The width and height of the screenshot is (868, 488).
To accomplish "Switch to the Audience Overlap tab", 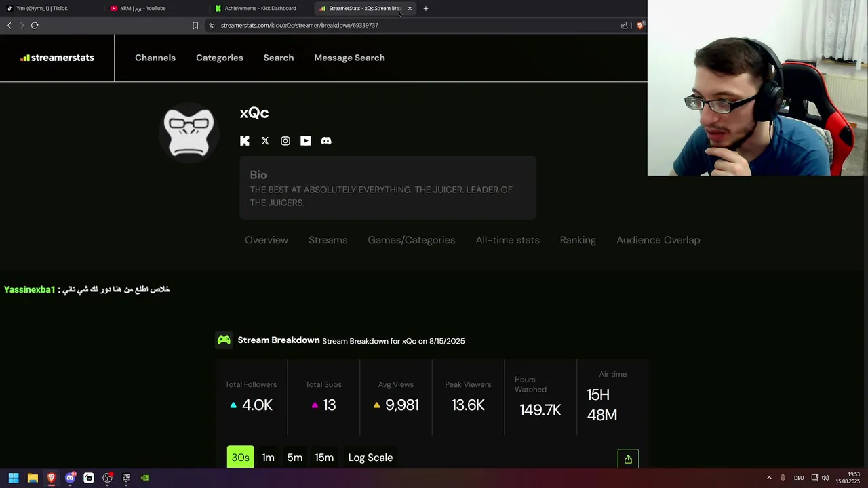I will click(658, 240).
